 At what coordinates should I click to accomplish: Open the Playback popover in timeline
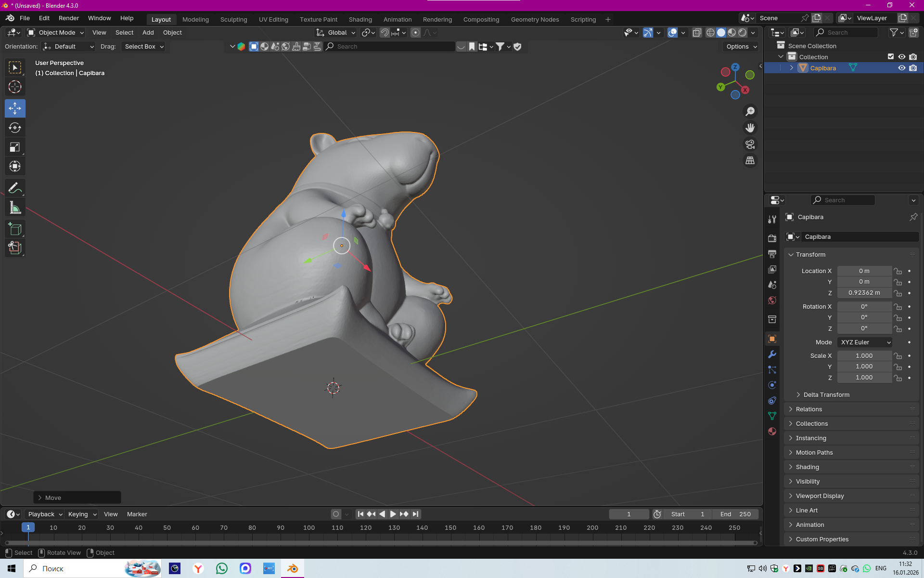pyautogui.click(x=45, y=514)
